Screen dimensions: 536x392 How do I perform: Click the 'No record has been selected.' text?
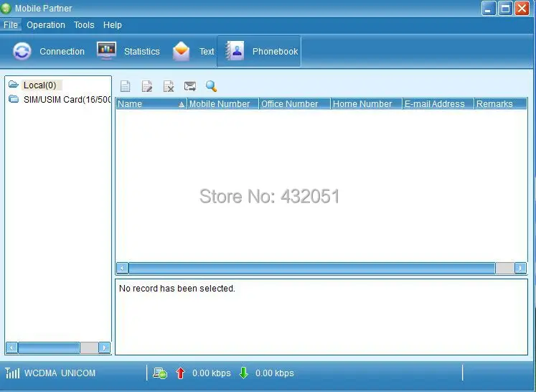(x=177, y=289)
